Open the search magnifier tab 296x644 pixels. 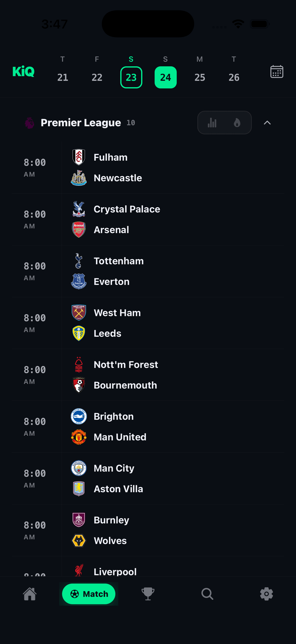coord(207,594)
